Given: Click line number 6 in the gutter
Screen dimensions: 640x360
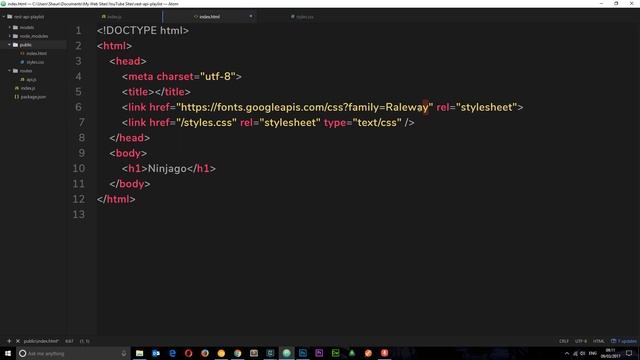Looking at the screenshot, I should click(78, 107).
